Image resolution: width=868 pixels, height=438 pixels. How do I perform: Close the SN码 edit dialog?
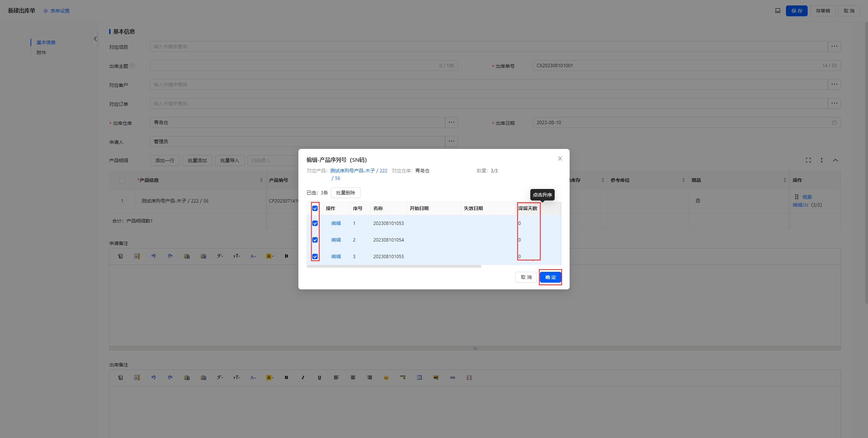pyautogui.click(x=560, y=158)
